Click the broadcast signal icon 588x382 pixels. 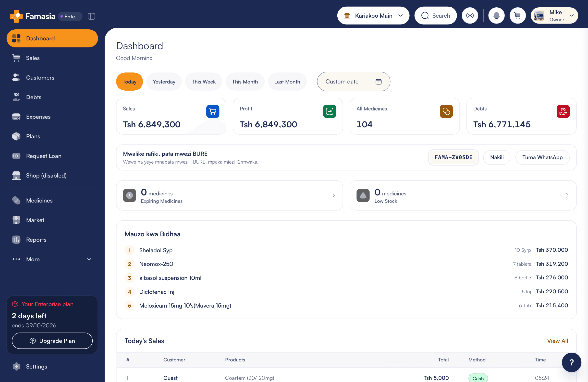click(470, 16)
